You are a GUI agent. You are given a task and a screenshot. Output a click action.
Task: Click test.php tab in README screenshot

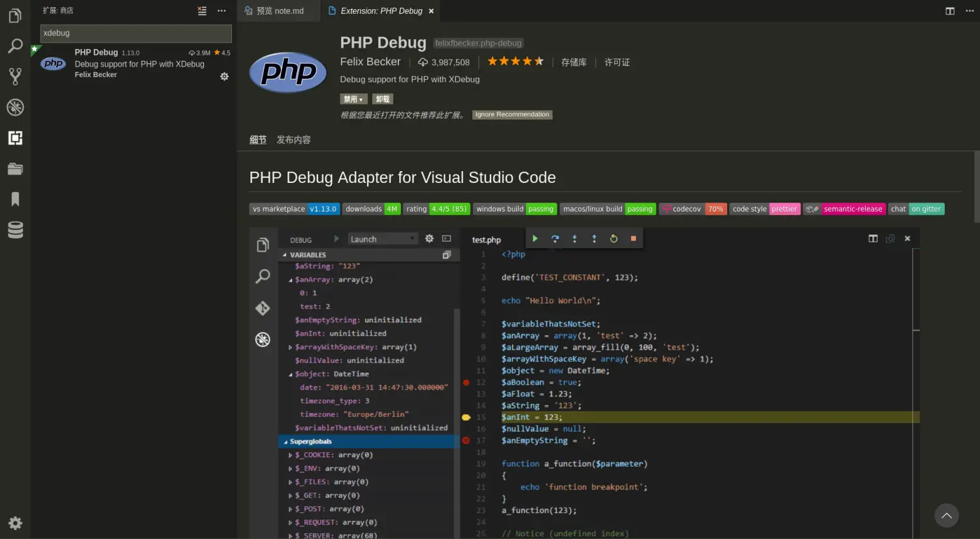pyautogui.click(x=487, y=240)
